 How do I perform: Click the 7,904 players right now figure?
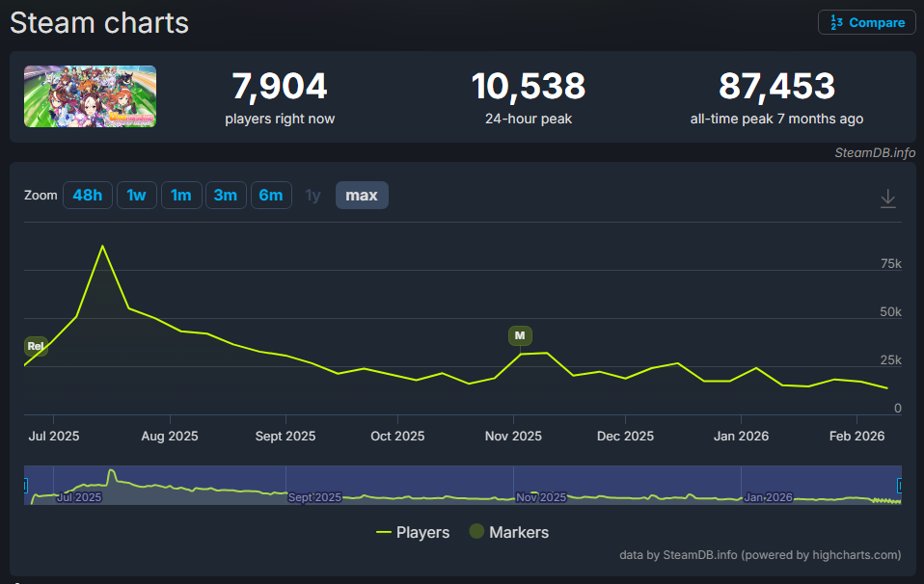(x=280, y=87)
